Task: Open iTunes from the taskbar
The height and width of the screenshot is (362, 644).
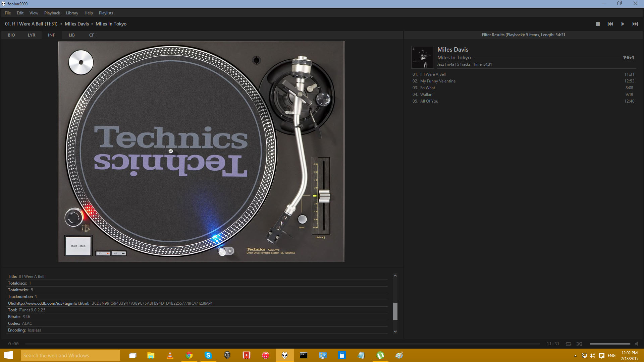Action: tap(265, 355)
